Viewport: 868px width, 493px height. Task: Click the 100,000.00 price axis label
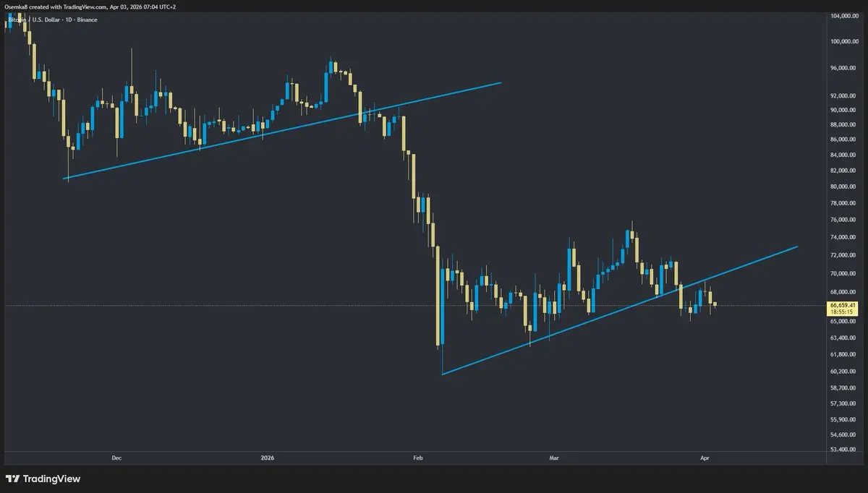[846, 40]
